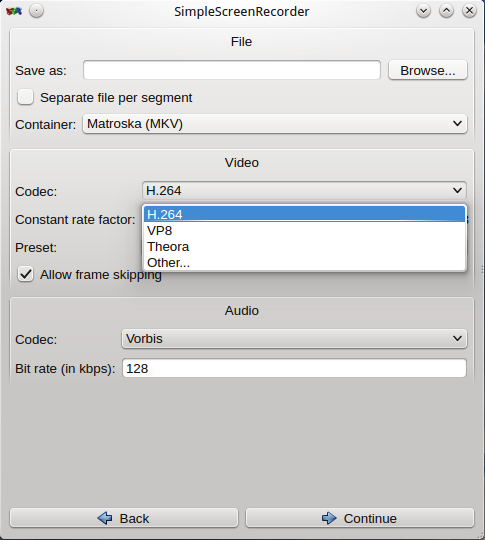The height and width of the screenshot is (540, 485).
Task: Maximize window with up chevron button
Action: coord(446,11)
